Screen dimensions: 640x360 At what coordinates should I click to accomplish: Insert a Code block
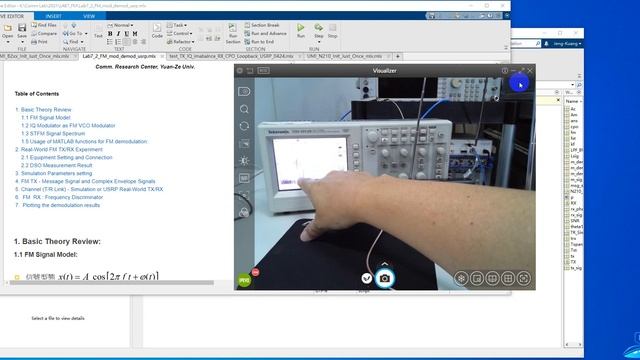point(157,31)
